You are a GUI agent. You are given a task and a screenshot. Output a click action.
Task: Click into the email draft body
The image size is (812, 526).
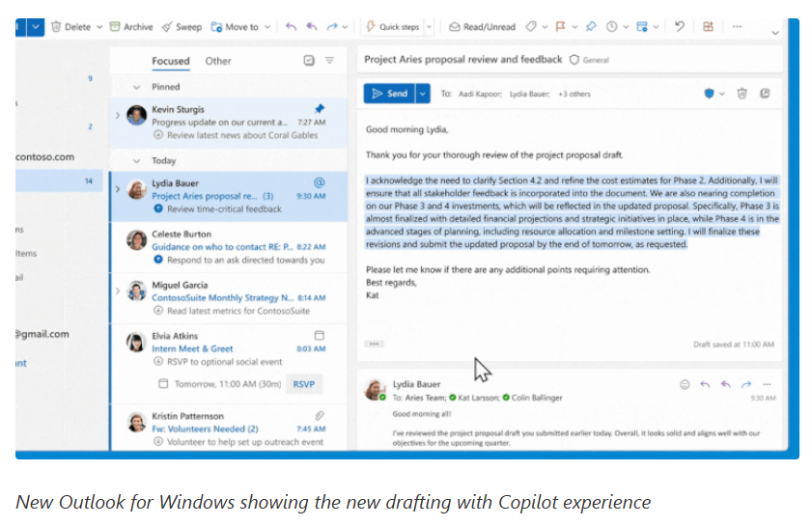pos(570,223)
